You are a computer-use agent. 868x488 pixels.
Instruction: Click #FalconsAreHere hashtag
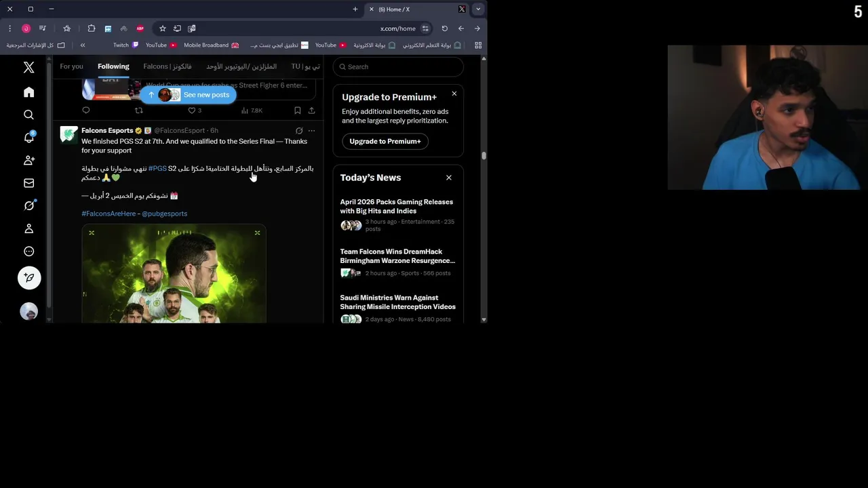[108, 213]
